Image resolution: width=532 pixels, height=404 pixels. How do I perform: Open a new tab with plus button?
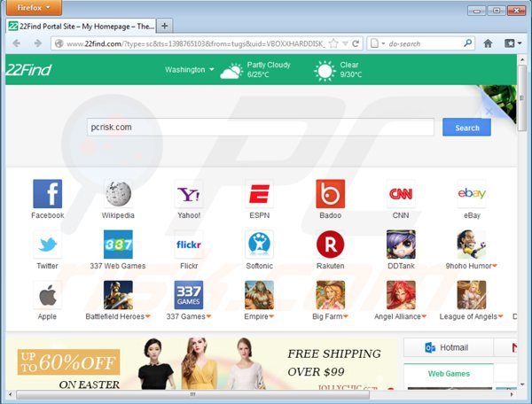coord(165,26)
